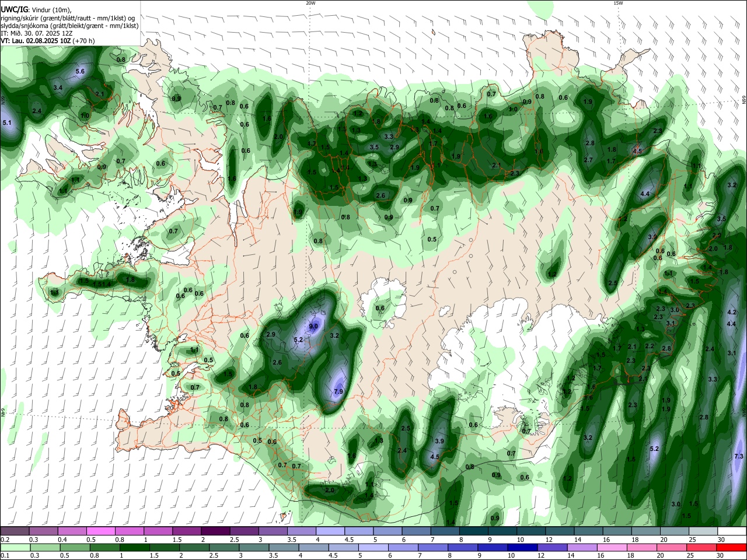
Task: Pick the palest green first swatch in lower legend
Action: tap(14, 548)
